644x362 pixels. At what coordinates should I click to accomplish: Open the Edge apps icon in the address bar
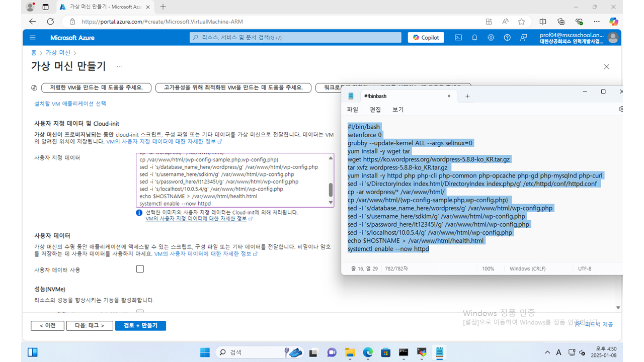point(489,22)
